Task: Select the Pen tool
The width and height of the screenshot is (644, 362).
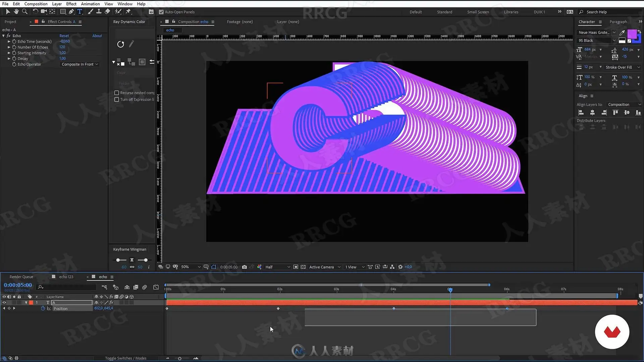Action: click(71, 11)
